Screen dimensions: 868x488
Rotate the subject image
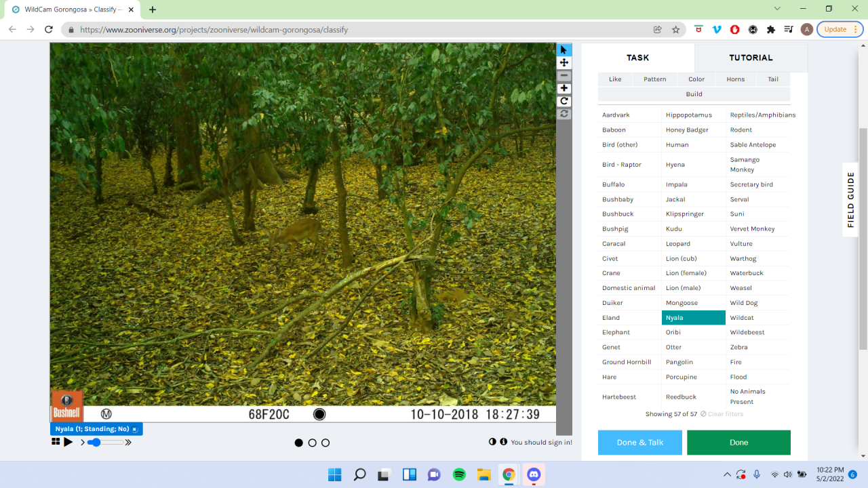pos(564,101)
